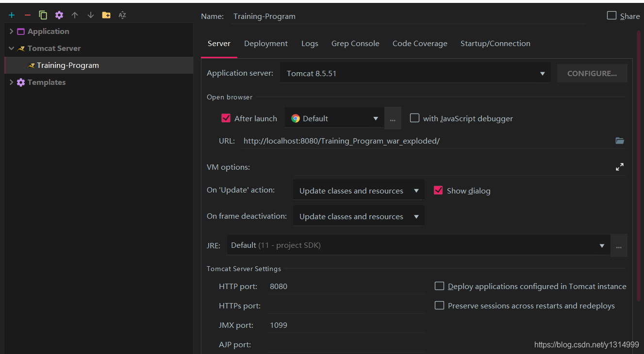The height and width of the screenshot is (354, 644).
Task: Expand the Application tree node
Action: (x=11, y=32)
